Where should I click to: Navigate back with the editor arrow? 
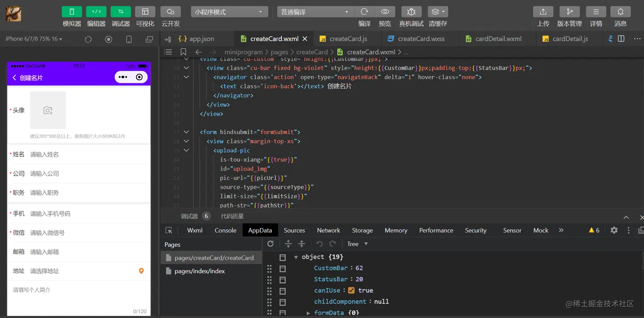[198, 52]
